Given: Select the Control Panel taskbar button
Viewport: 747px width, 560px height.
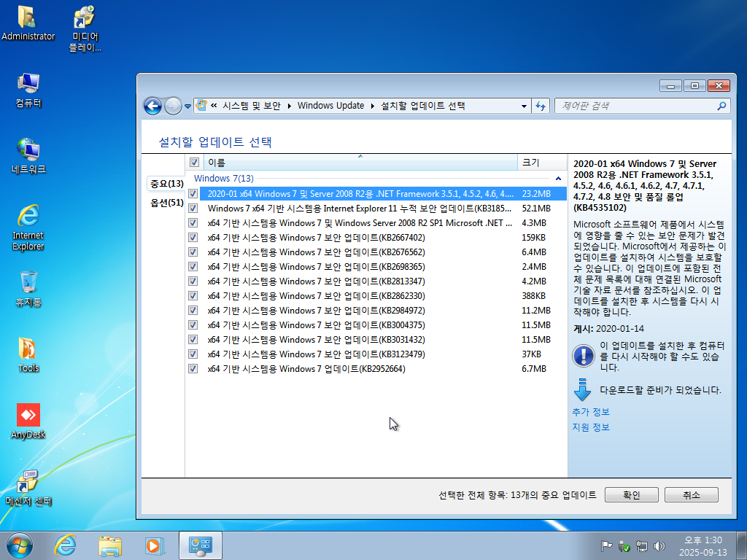Looking at the screenshot, I should 201,545.
